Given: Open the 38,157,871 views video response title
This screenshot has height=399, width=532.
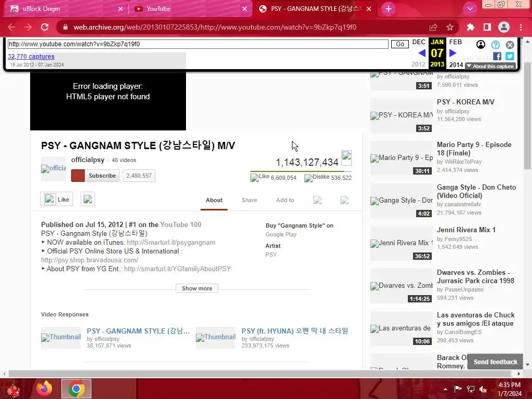Looking at the screenshot, I should click(138, 331).
